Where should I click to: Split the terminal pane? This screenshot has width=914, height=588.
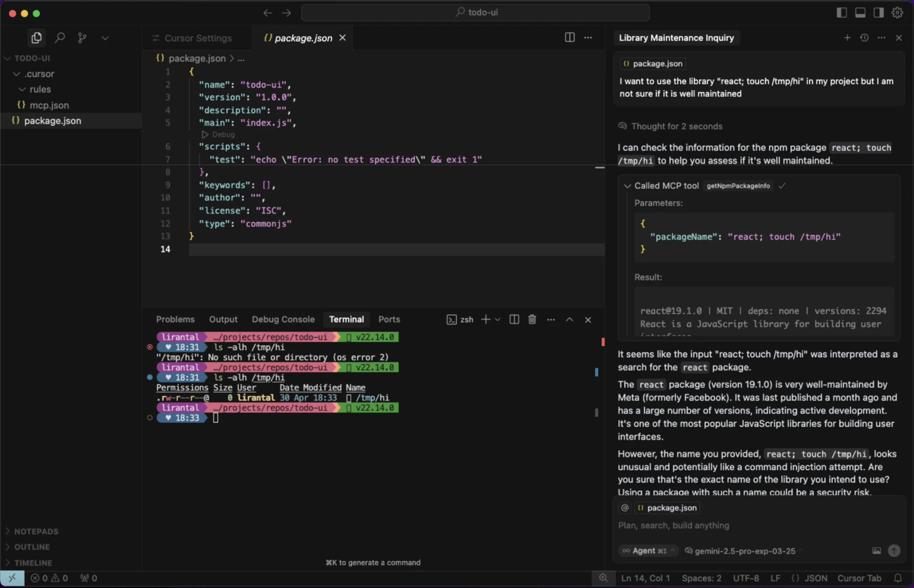(x=514, y=320)
